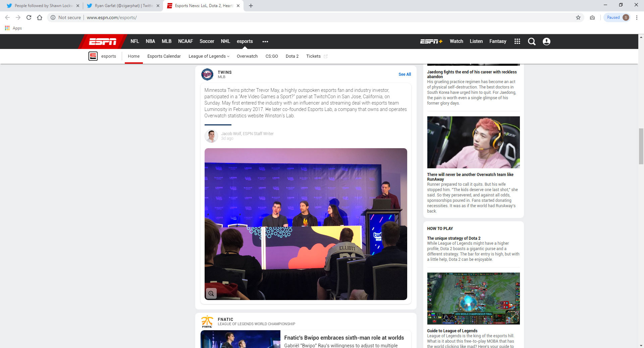Click the browser forward arrow

(18, 17)
